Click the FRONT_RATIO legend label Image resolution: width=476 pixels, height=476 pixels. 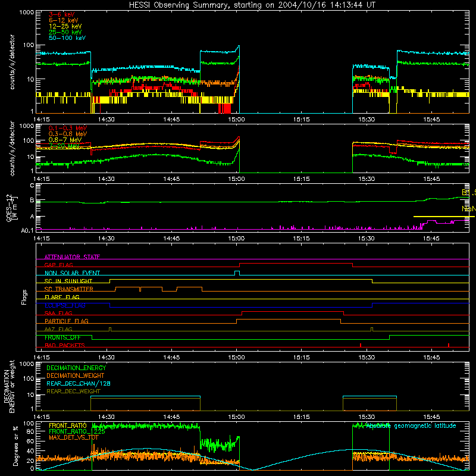[68, 425]
